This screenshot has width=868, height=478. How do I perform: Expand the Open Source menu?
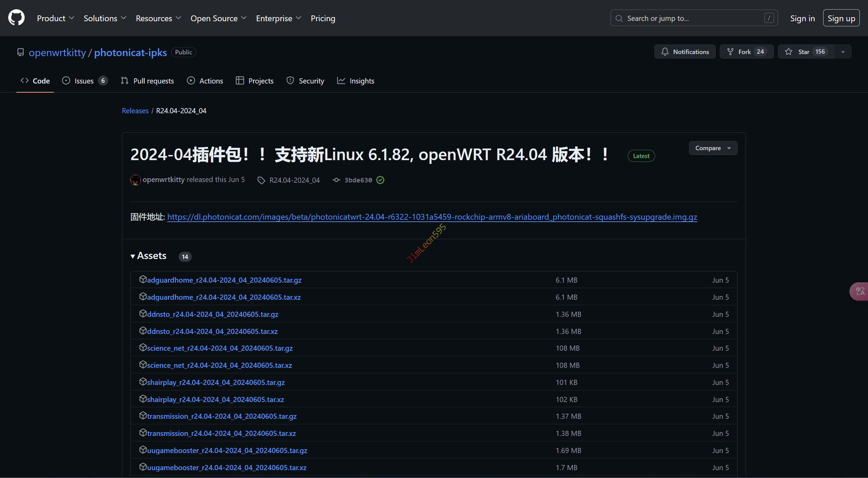click(x=218, y=18)
